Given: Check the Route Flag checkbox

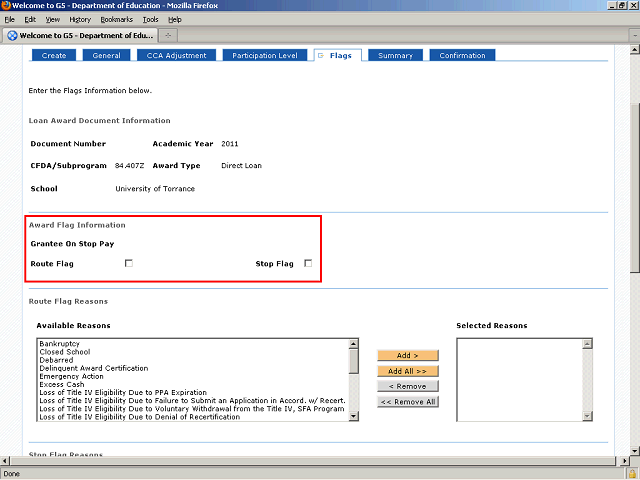Looking at the screenshot, I should click(129, 263).
